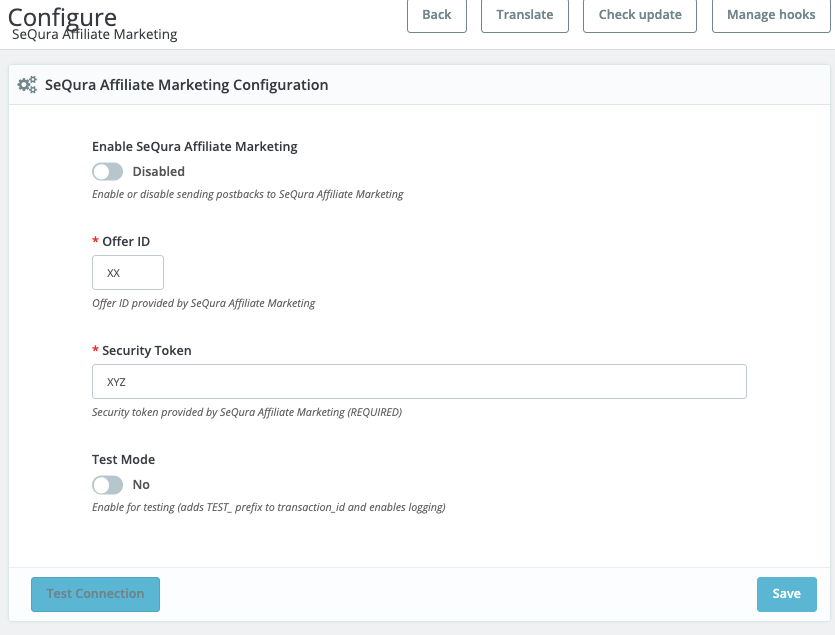Open the Translate option
This screenshot has width=835, height=635.
525,15
